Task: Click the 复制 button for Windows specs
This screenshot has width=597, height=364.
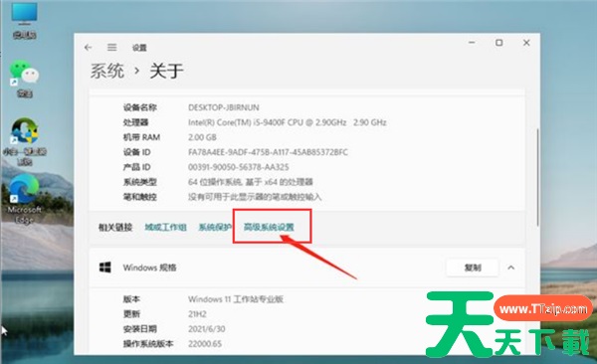Action: 473,268
